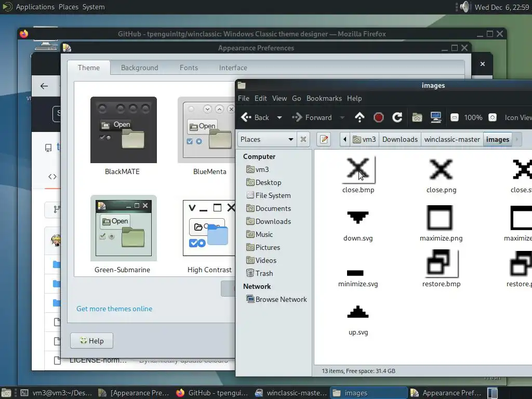Select the Downloads path bar button
The height and width of the screenshot is (399, 532).
[400, 139]
